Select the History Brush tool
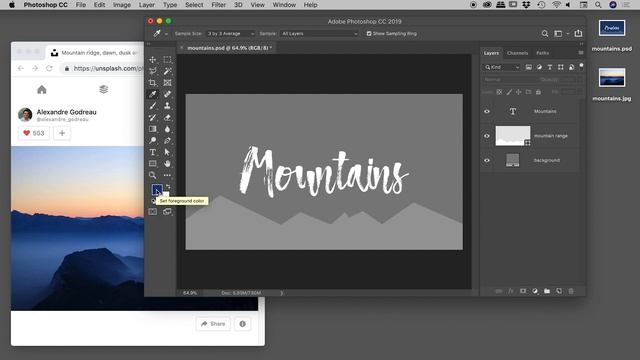Image resolution: width=640 pixels, height=360 pixels. 153,118
